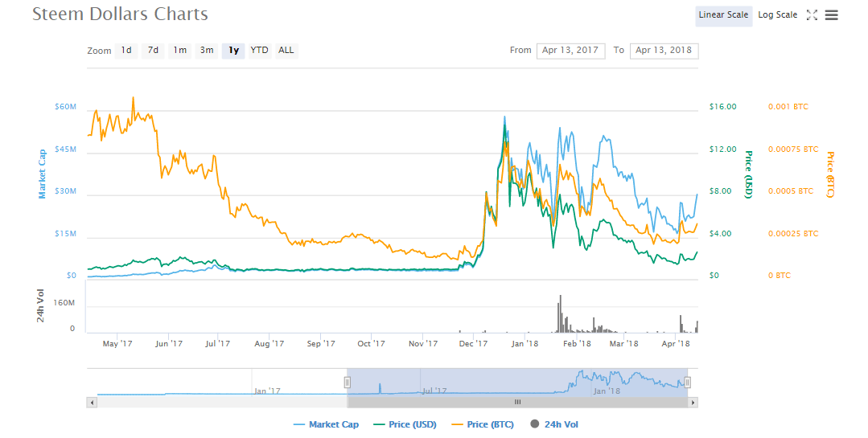The width and height of the screenshot is (868, 438).
Task: Click the 160M volume axis label
Action: (64, 303)
